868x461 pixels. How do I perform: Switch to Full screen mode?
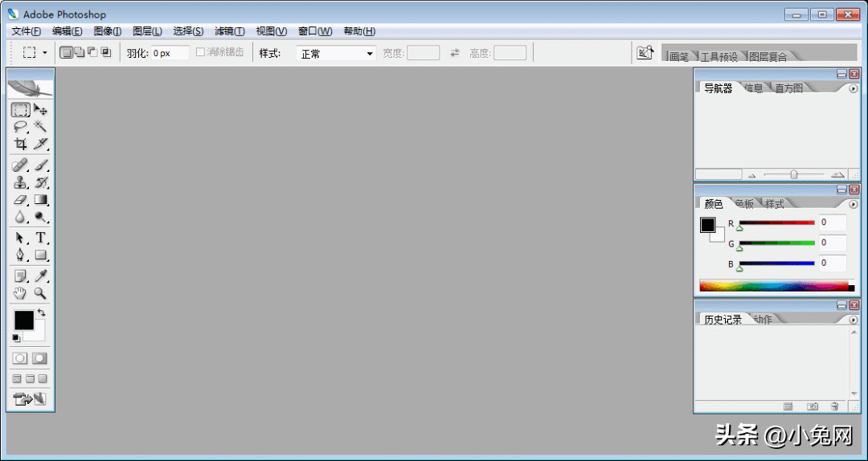(x=43, y=379)
